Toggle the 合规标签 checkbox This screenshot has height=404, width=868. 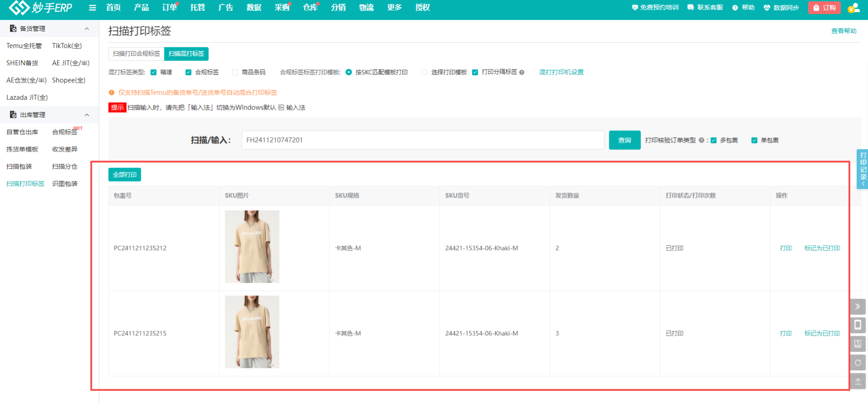tap(188, 72)
